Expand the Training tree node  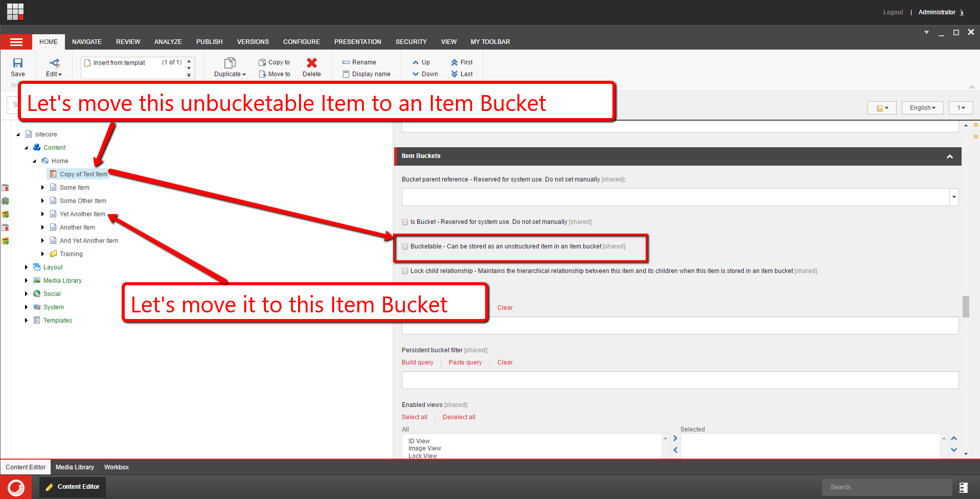click(x=43, y=254)
